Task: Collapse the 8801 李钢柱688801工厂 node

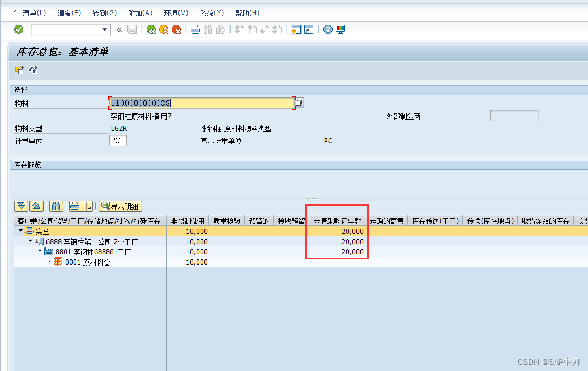Action: click(x=40, y=251)
